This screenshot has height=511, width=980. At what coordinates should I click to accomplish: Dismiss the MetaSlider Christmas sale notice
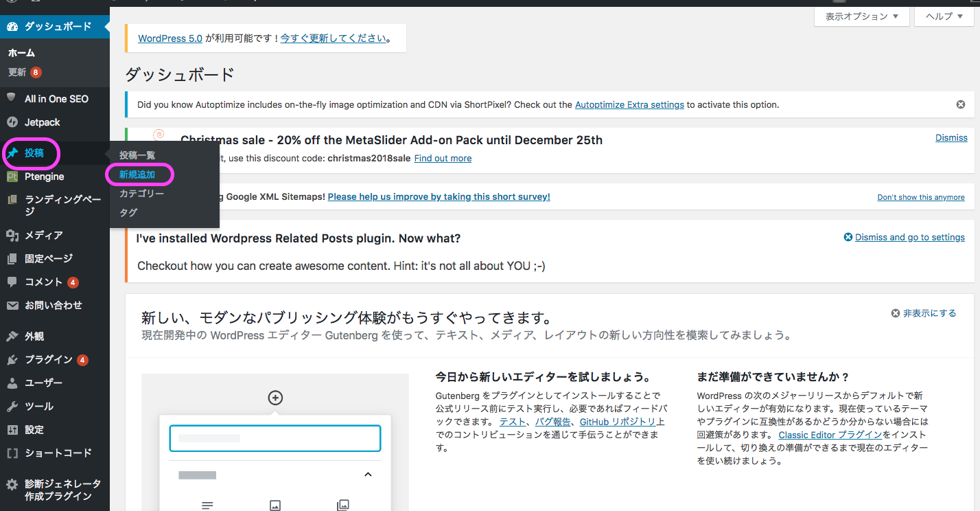pyautogui.click(x=951, y=138)
